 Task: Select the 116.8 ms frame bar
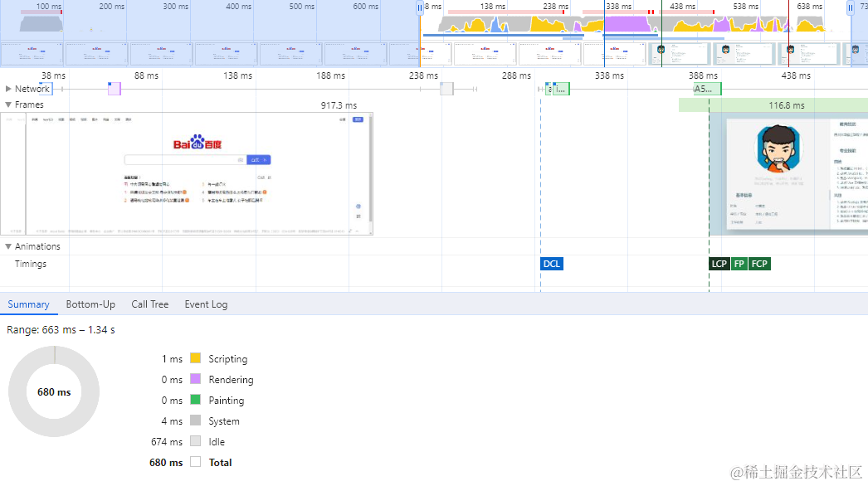(x=773, y=105)
